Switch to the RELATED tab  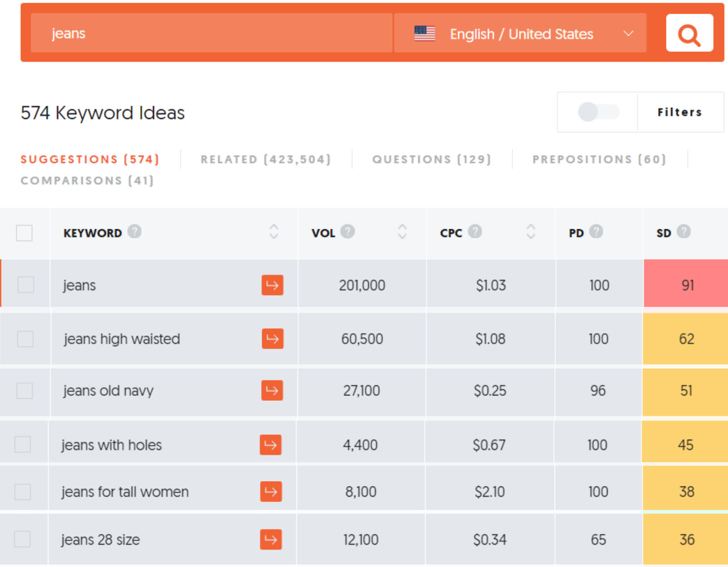point(266,159)
